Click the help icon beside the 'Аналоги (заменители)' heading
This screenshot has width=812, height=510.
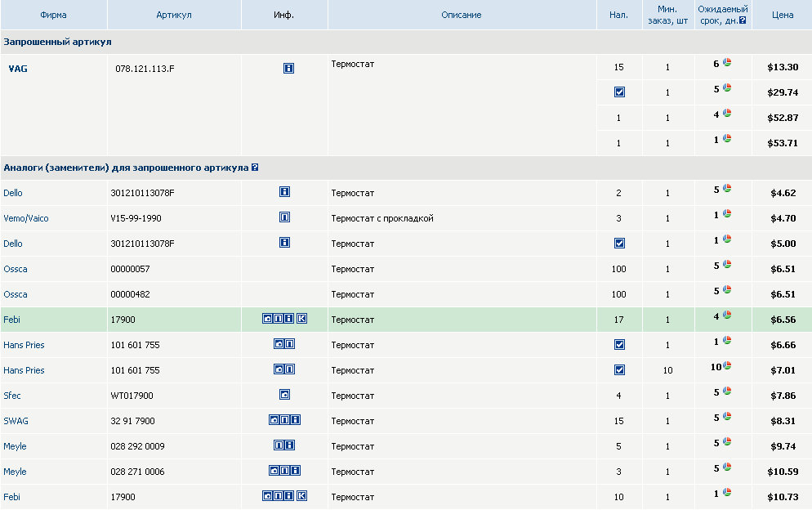[x=255, y=168]
